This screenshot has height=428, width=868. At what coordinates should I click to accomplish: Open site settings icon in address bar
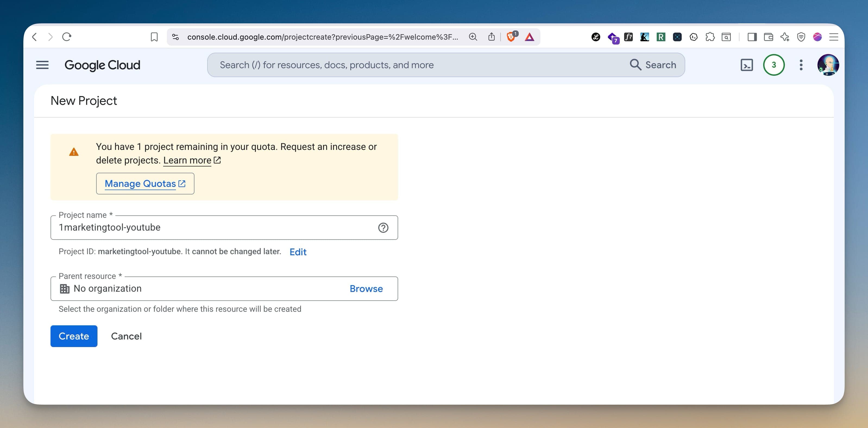click(175, 37)
